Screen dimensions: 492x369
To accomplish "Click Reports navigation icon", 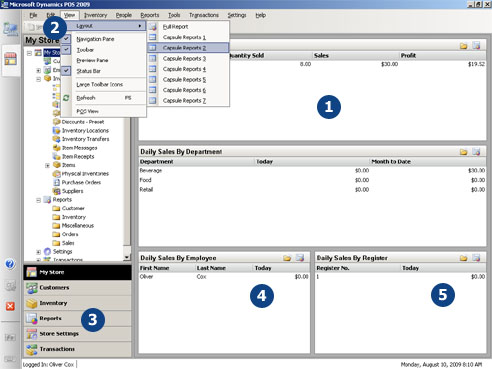I will click(x=32, y=318).
